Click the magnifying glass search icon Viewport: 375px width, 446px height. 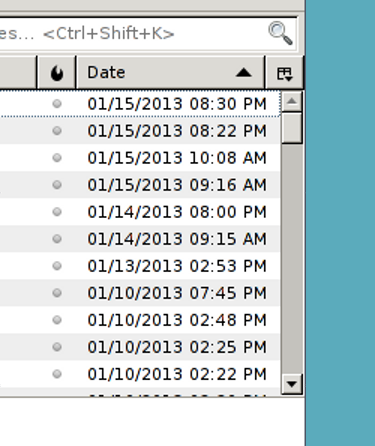tap(280, 33)
